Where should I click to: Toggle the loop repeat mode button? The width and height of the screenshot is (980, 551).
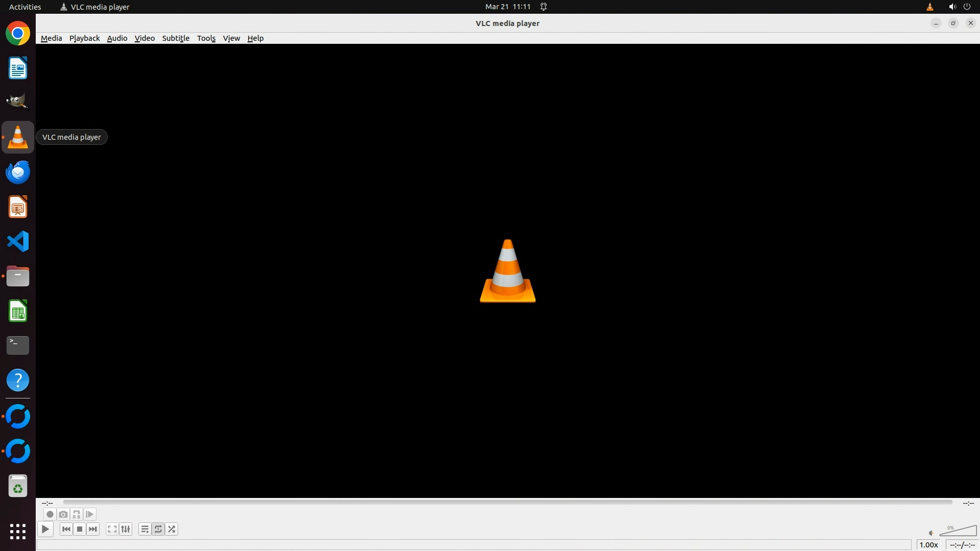pyautogui.click(x=158, y=529)
